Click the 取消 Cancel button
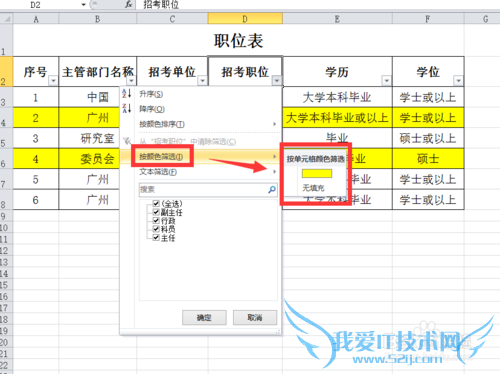500x374 pixels. pyautogui.click(x=255, y=318)
